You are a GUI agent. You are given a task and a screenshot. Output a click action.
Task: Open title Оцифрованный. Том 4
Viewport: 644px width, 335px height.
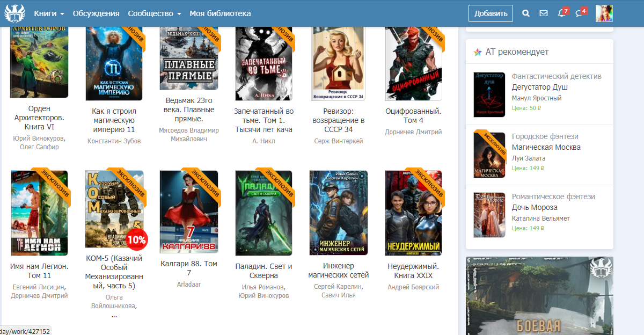click(x=414, y=115)
